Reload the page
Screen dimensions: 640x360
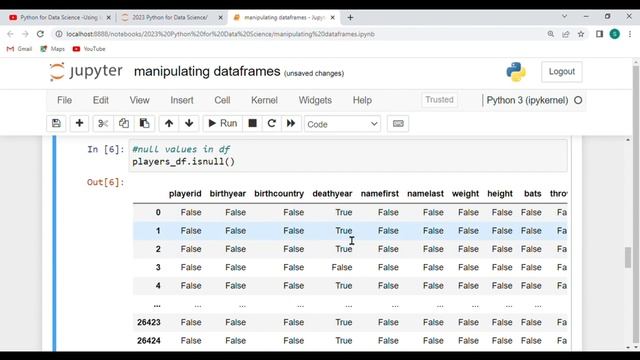click(x=40, y=34)
